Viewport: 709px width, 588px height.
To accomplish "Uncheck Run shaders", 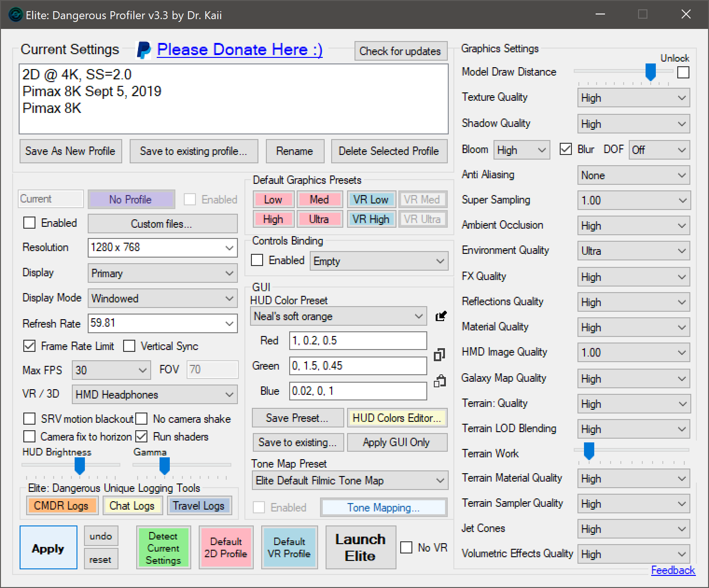I will (141, 436).
